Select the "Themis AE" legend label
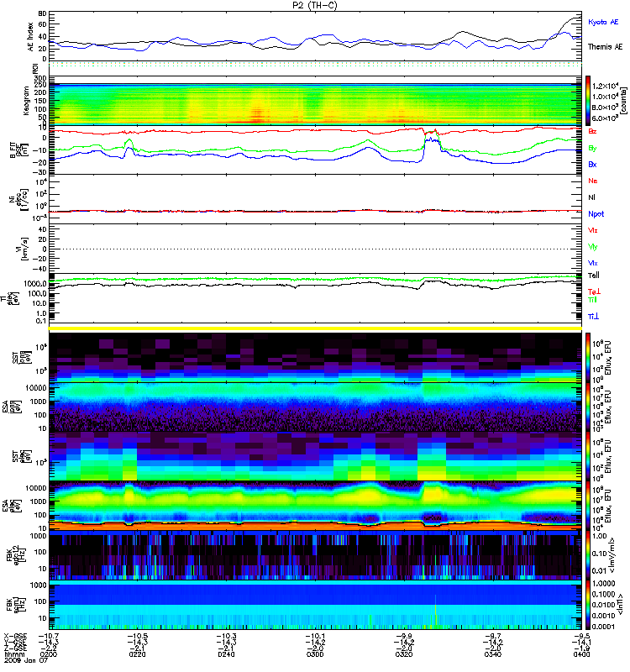The image size is (630, 672). 605,47
